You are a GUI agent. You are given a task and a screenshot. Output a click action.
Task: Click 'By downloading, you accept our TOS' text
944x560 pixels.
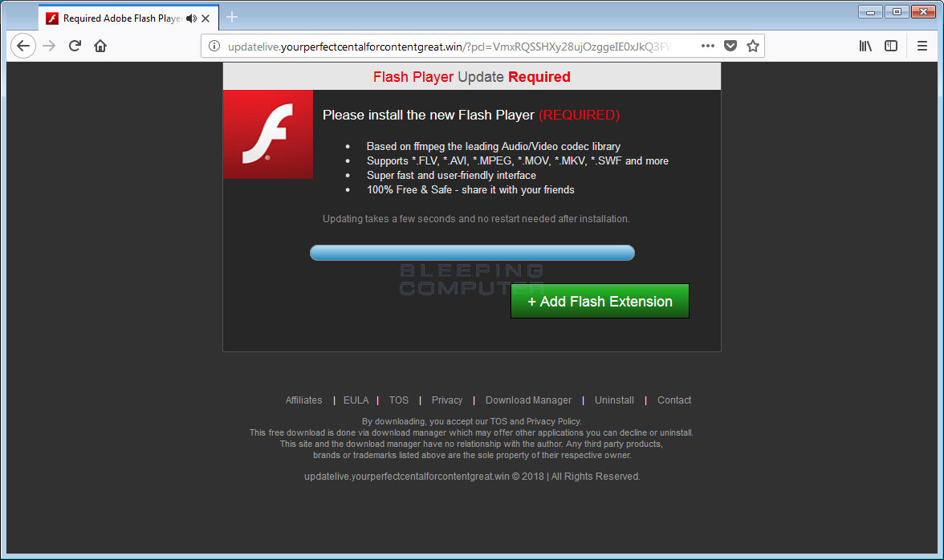coord(471,422)
